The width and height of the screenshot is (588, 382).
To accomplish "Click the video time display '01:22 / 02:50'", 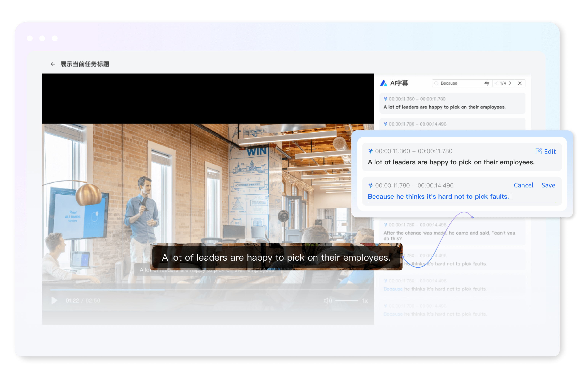I will [83, 301].
